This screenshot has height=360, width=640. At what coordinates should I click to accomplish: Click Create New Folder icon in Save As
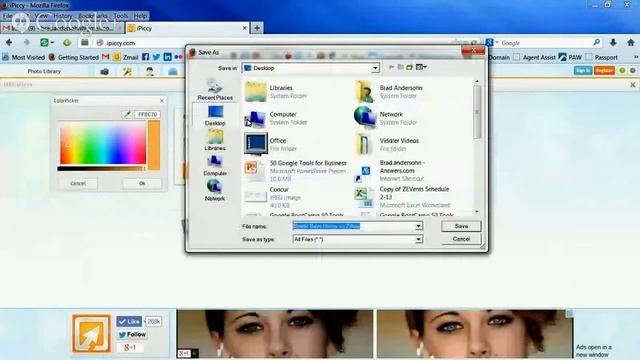409,67
